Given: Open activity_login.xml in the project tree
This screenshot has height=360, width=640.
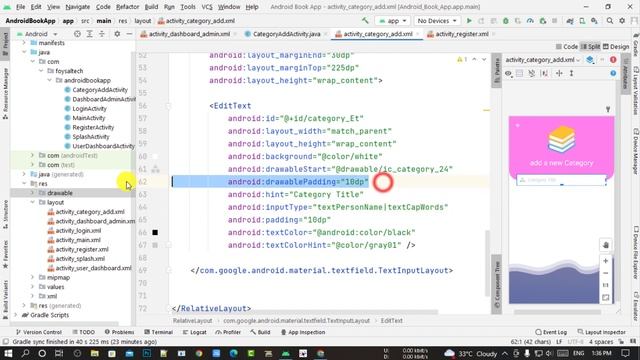Looking at the screenshot, I should coord(74,230).
